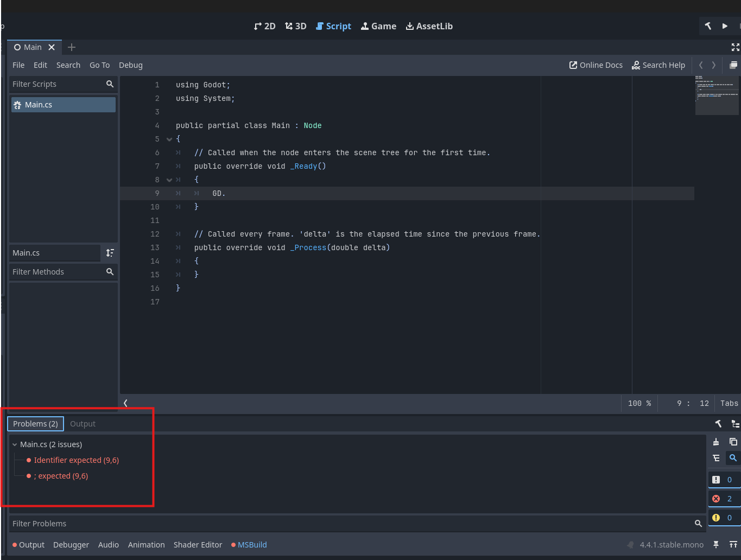The image size is (741, 560).
Task: Toggle alphabetical sorting of methods
Action: coord(110,253)
